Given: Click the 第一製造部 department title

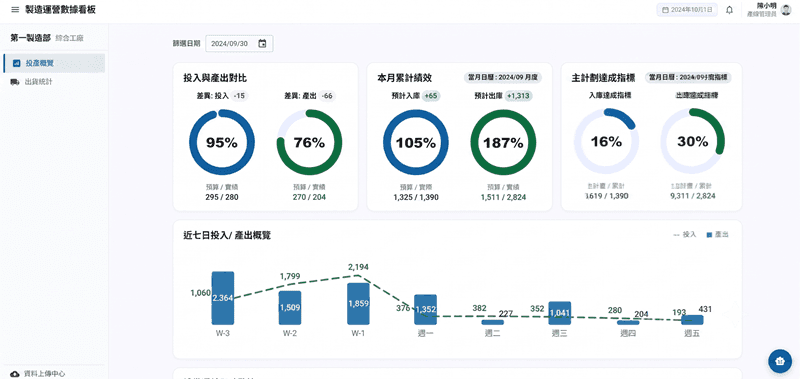Looking at the screenshot, I should 31,38.
